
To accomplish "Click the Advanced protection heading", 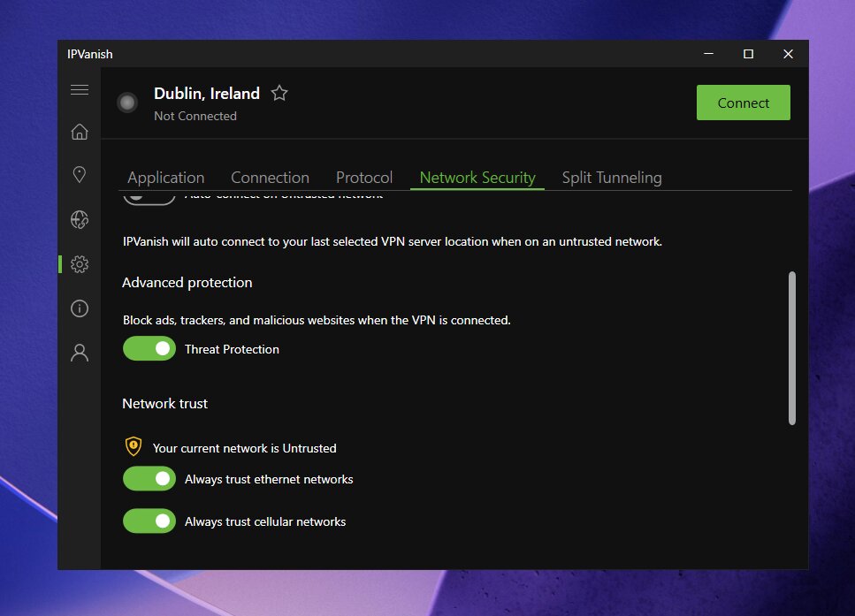I will pos(187,283).
